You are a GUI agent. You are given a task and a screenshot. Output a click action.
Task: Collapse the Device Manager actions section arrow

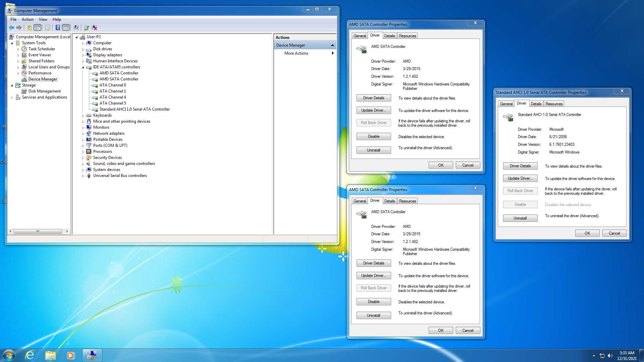[332, 45]
